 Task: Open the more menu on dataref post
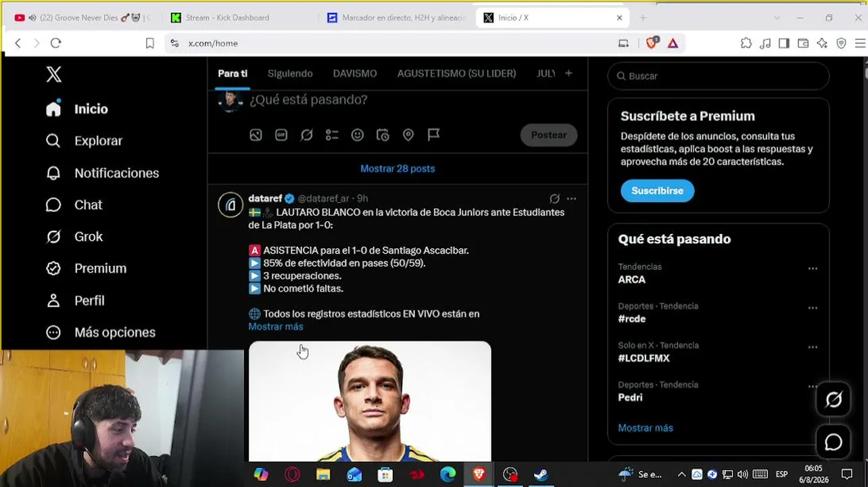point(572,199)
